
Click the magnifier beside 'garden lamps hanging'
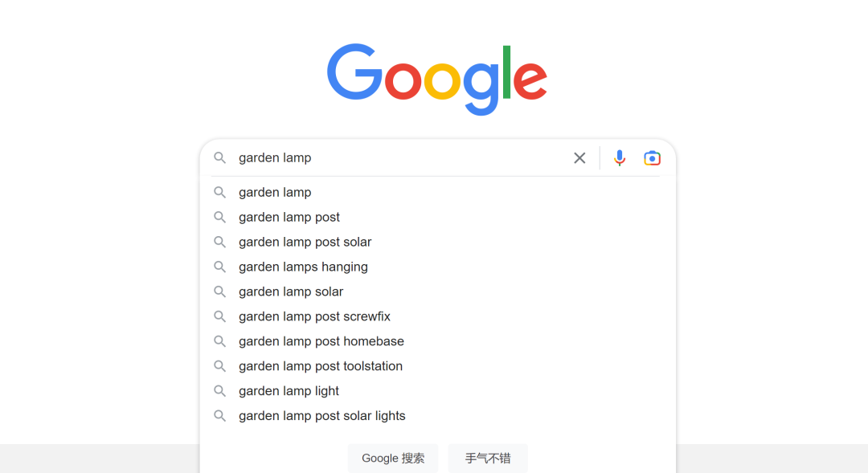[x=219, y=266]
